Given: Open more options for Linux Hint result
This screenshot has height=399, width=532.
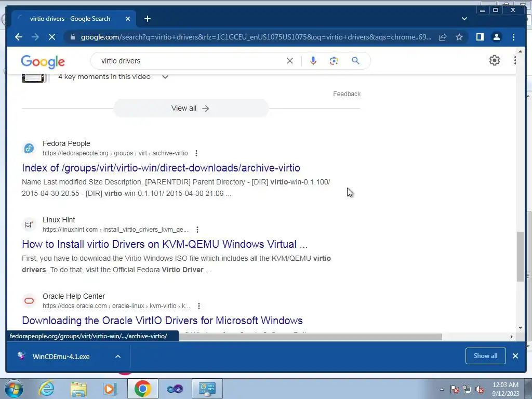Looking at the screenshot, I should (197, 230).
